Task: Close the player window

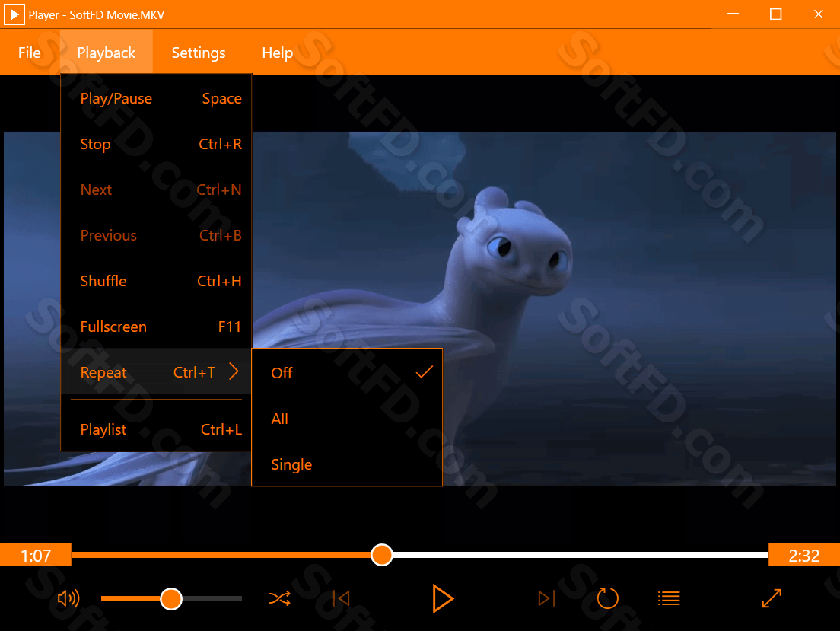Action: point(819,14)
